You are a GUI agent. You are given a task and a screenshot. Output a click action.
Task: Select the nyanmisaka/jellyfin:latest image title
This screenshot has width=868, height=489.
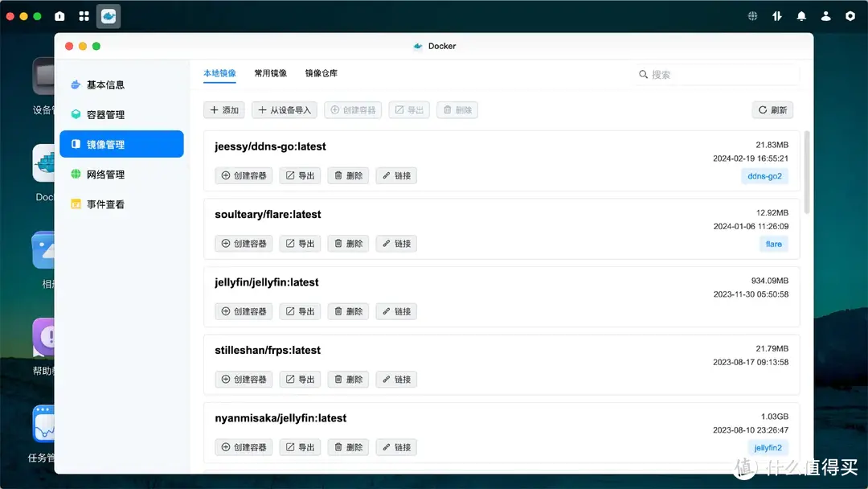tap(280, 418)
